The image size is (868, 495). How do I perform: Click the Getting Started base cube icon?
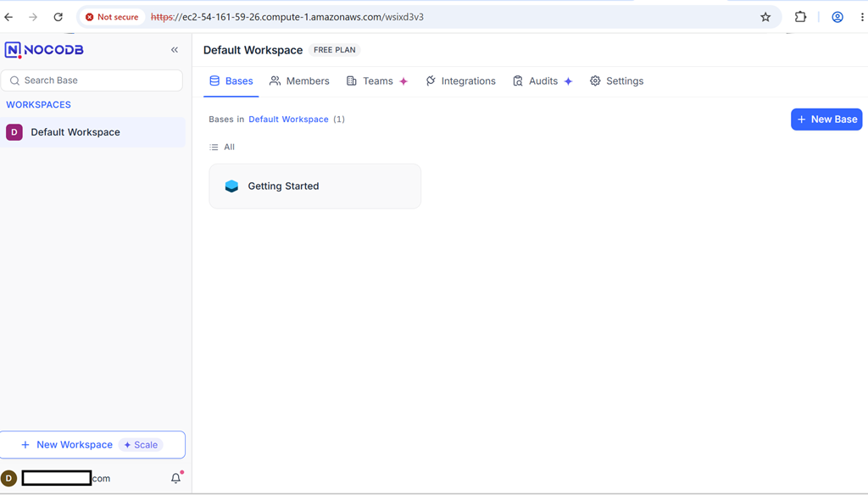click(231, 186)
